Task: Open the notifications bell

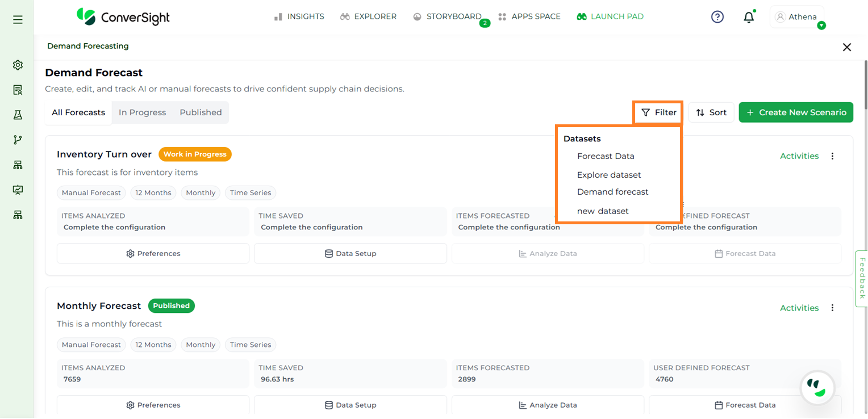Action: tap(749, 18)
